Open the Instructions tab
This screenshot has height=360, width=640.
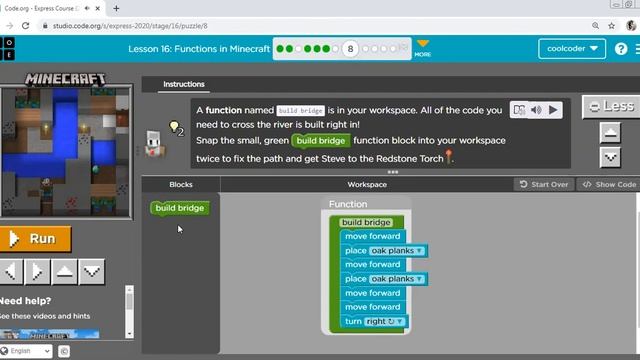click(184, 84)
